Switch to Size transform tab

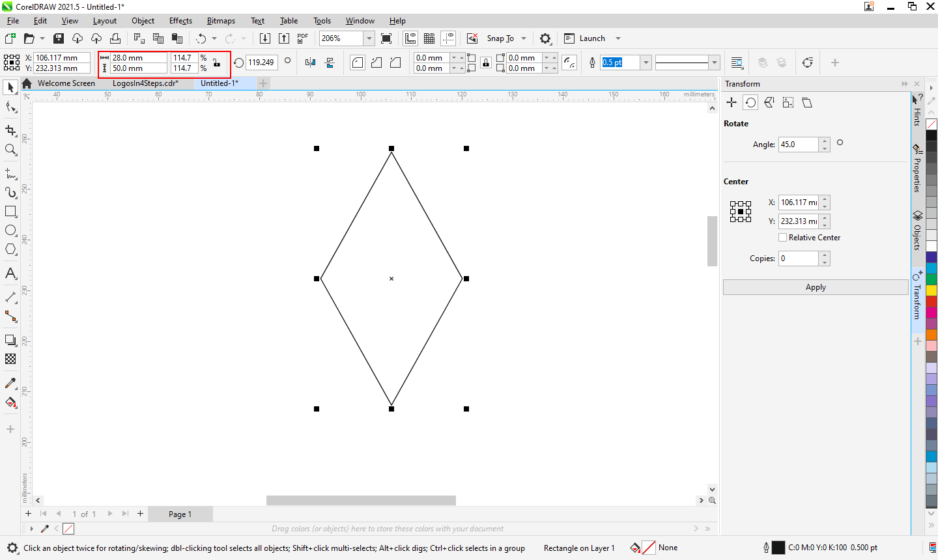[788, 102]
